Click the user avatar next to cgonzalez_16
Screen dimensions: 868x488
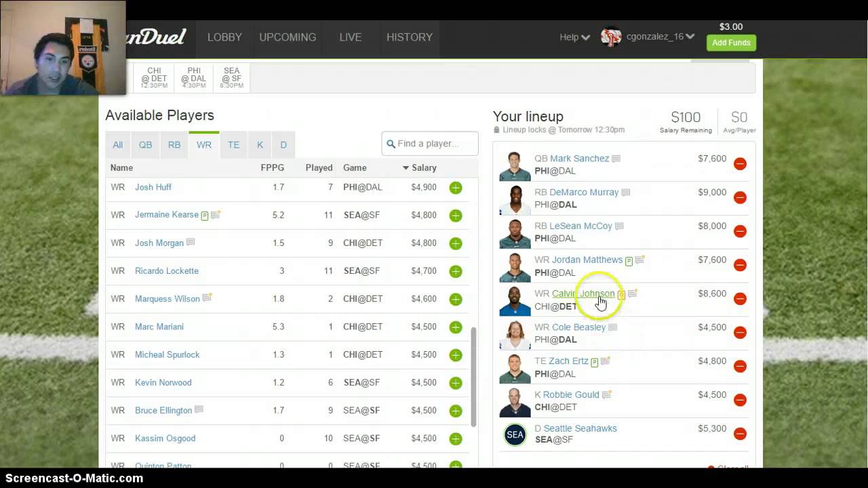coord(611,37)
